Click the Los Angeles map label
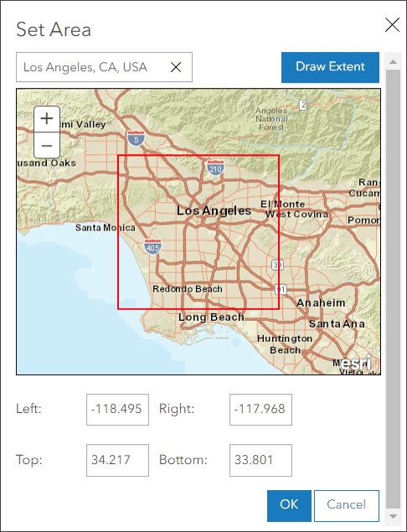 [214, 210]
